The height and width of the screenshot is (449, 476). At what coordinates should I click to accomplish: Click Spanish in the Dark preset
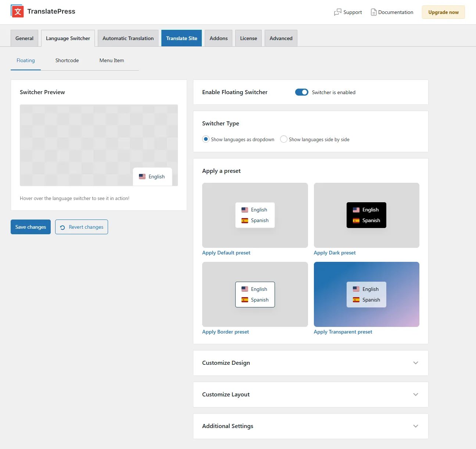[x=371, y=220]
